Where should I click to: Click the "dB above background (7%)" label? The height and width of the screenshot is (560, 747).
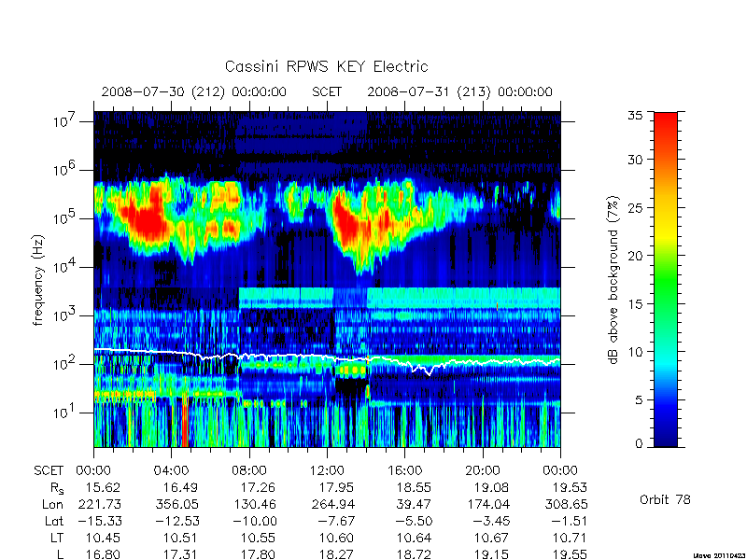pyautogui.click(x=613, y=280)
